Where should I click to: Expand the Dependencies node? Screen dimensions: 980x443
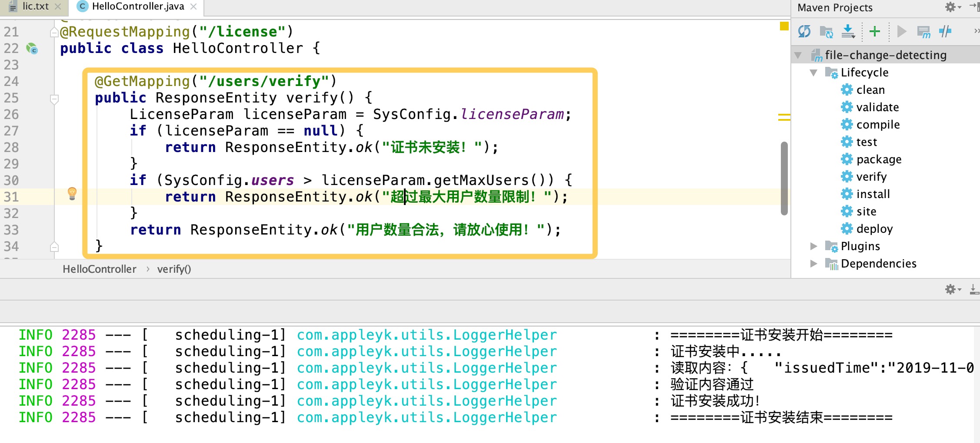click(814, 263)
